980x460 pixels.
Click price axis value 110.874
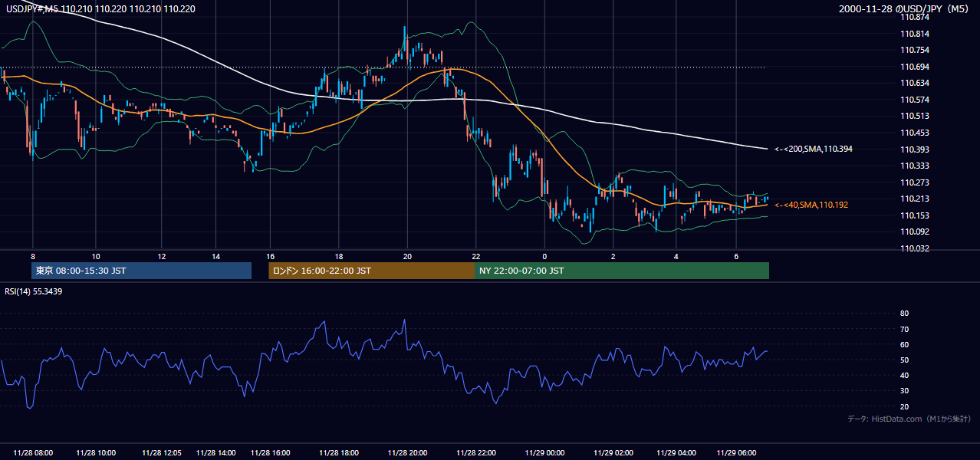pyautogui.click(x=914, y=17)
